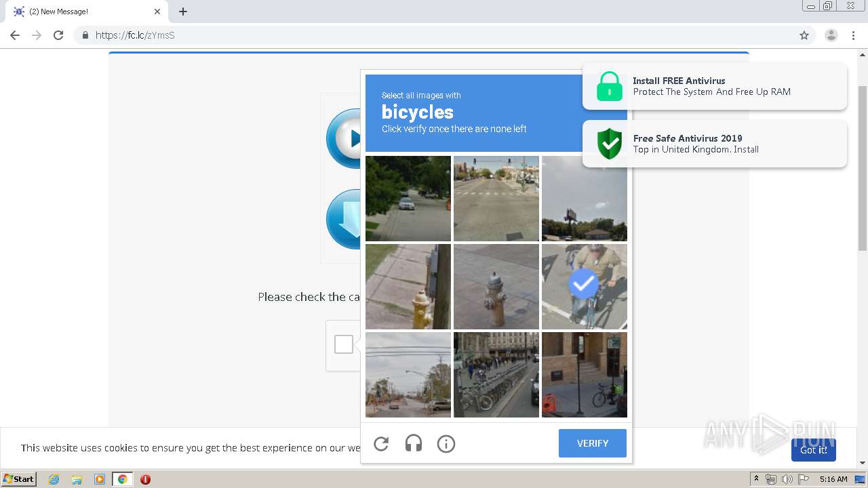Reload the current page
The width and height of the screenshot is (868, 488).
coord(58,35)
